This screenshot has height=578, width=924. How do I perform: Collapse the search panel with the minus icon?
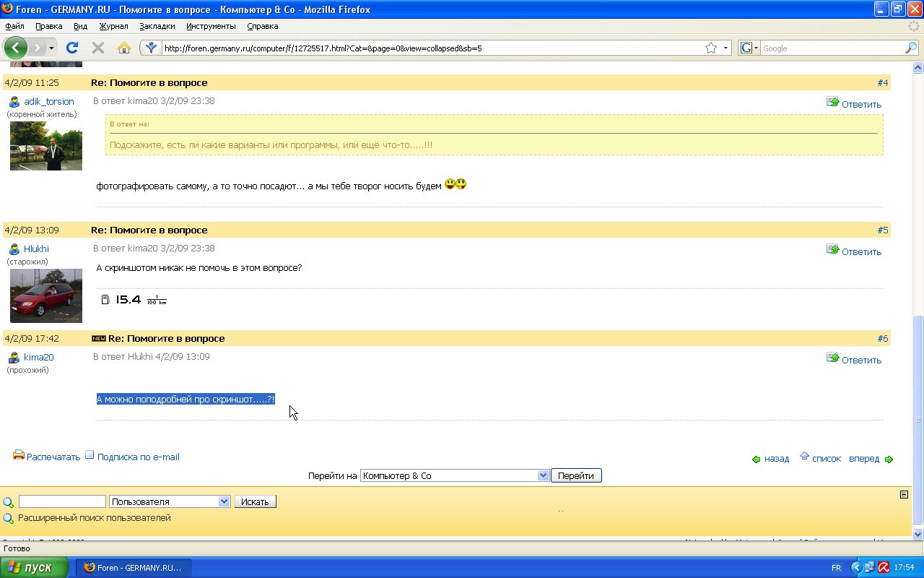pos(904,495)
